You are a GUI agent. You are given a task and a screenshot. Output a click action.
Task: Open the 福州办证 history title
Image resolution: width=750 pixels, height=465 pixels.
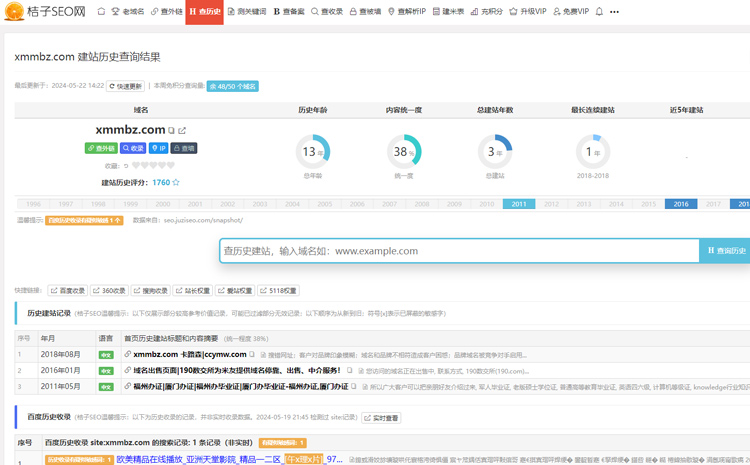pyautogui.click(x=241, y=386)
